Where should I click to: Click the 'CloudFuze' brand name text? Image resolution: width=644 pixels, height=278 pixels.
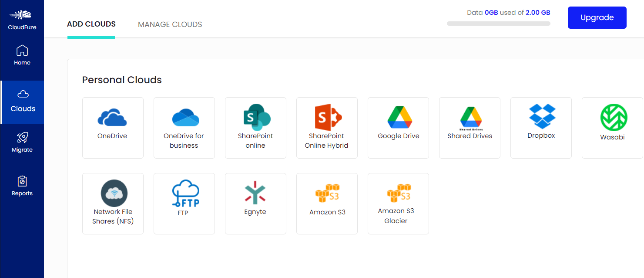click(22, 27)
